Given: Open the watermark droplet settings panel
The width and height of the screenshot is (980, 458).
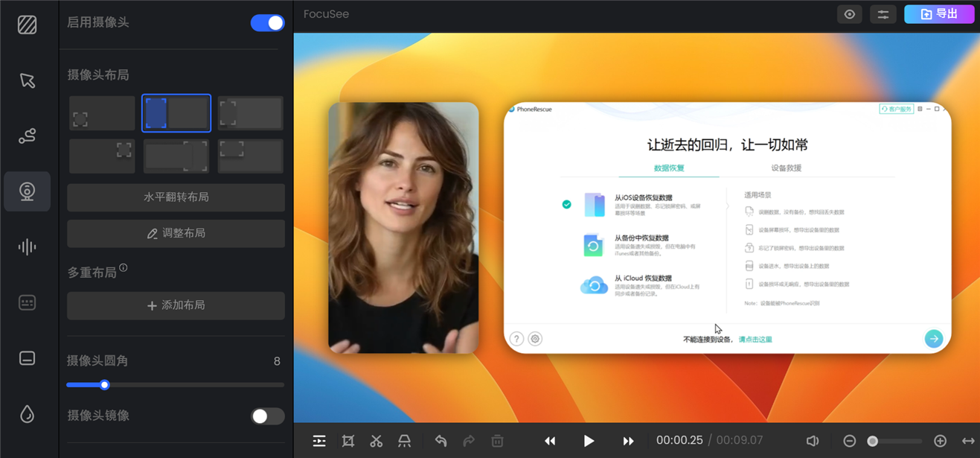Looking at the screenshot, I should click(28, 414).
